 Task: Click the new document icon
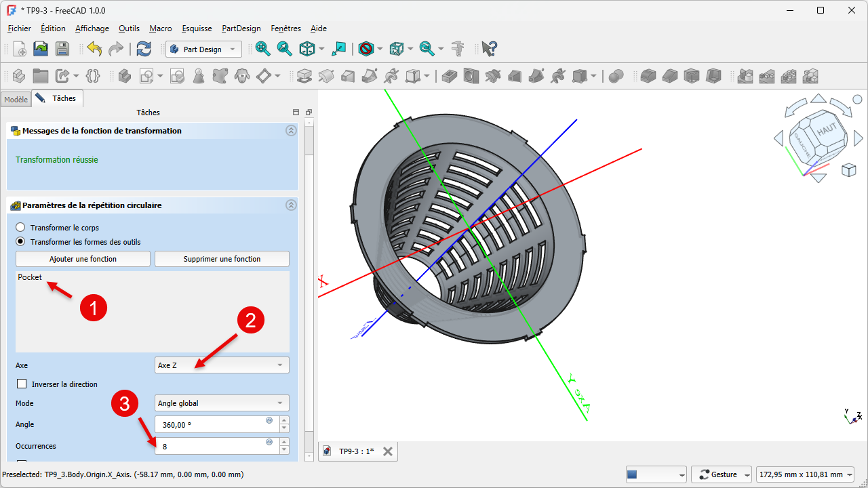click(x=20, y=49)
